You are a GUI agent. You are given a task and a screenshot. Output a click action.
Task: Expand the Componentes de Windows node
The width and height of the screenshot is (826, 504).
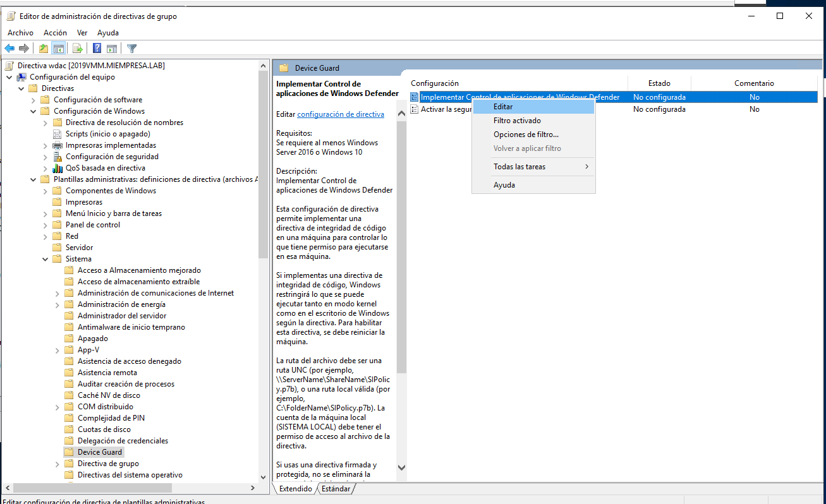point(46,191)
